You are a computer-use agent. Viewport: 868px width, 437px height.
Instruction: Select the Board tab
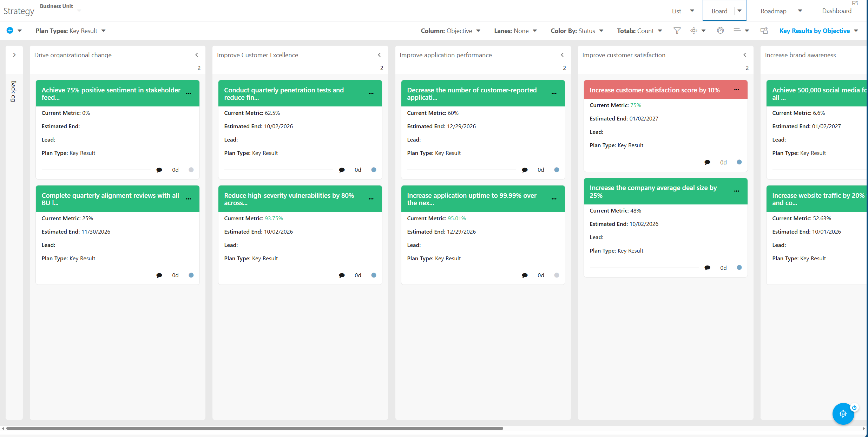(x=719, y=11)
